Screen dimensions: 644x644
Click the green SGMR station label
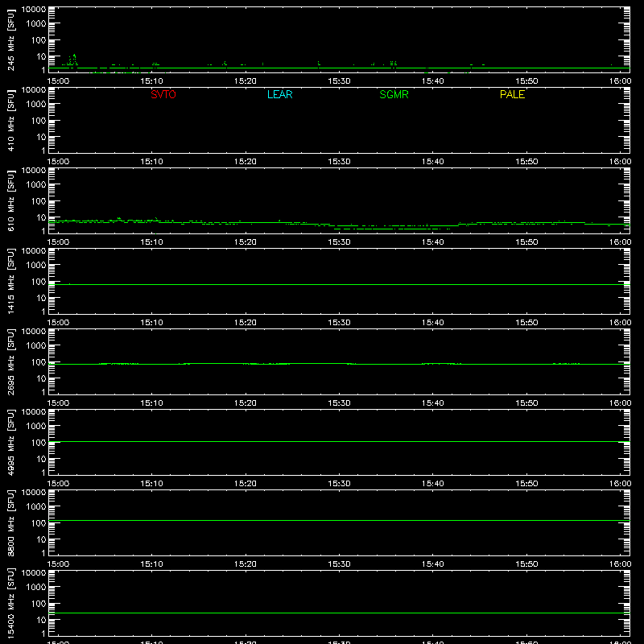[x=394, y=94]
